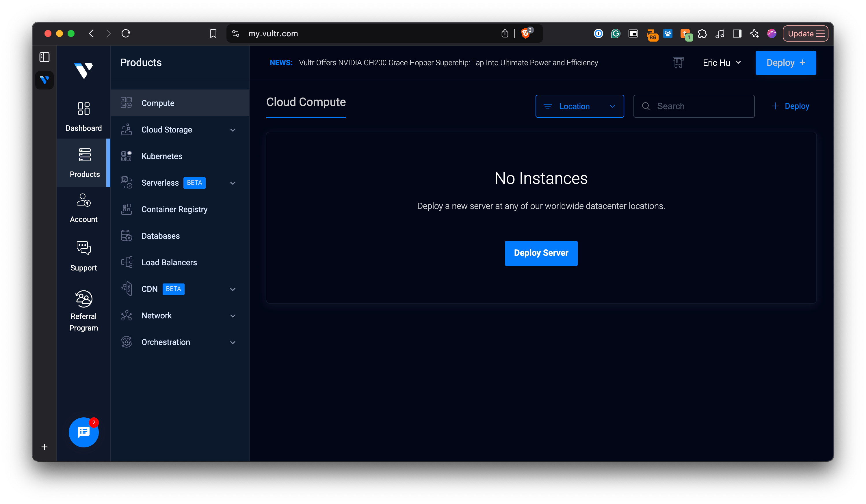
Task: Reload the page
Action: tap(126, 33)
